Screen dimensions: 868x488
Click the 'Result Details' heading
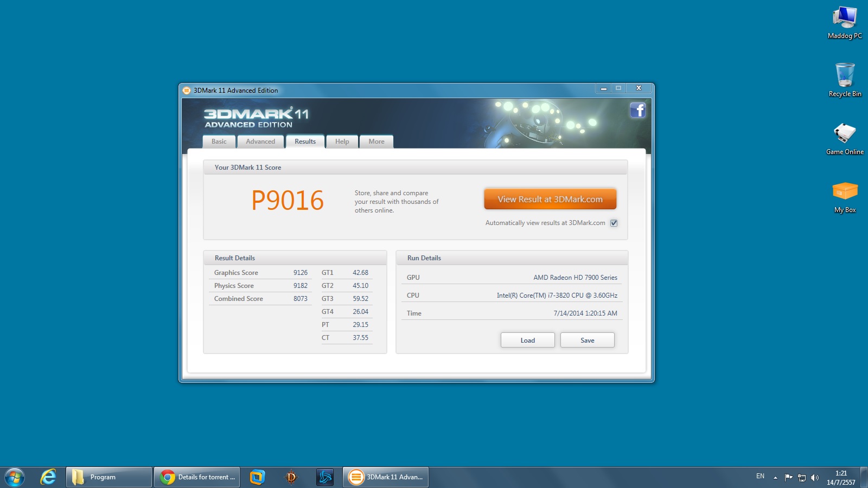(235, 258)
